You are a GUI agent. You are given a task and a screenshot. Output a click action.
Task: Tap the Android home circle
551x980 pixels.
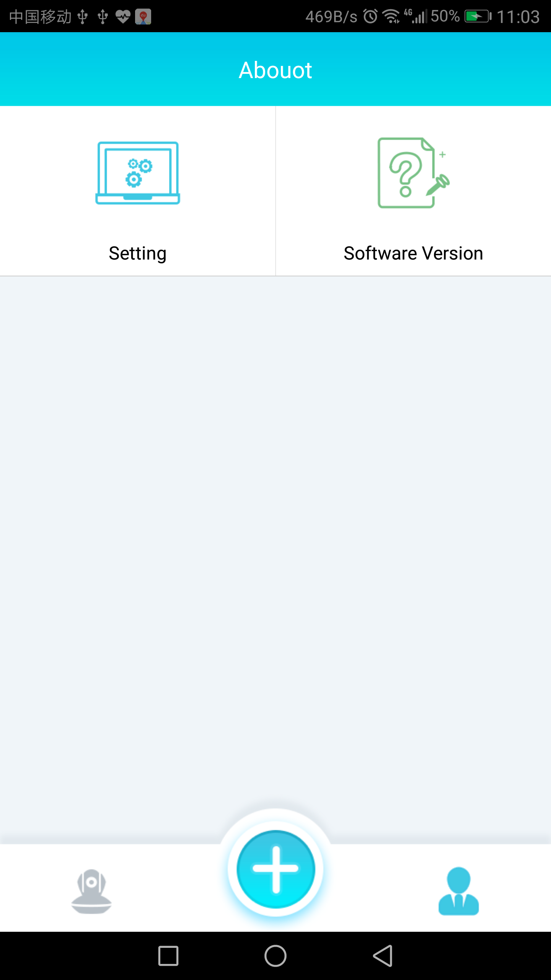[x=275, y=956]
